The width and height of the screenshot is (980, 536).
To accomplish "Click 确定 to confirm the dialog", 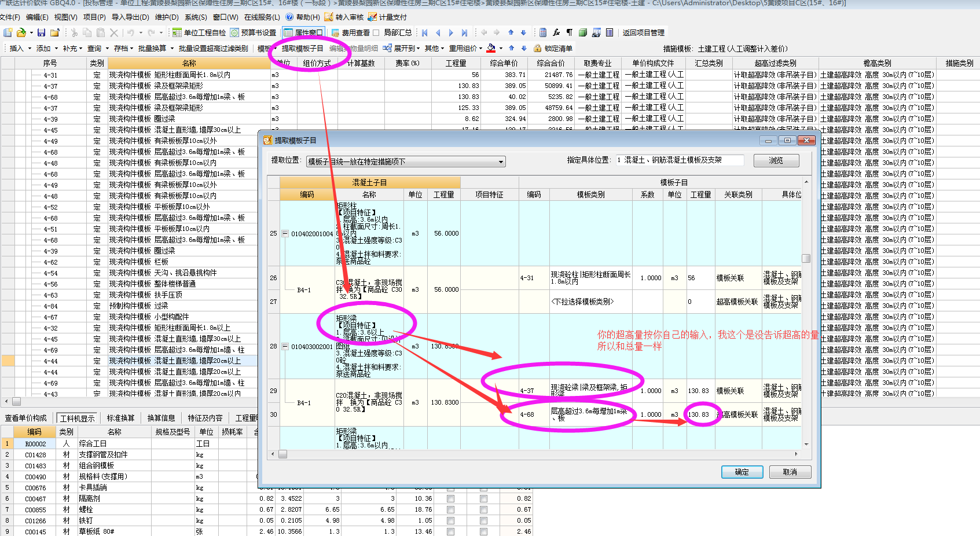I will 742,472.
